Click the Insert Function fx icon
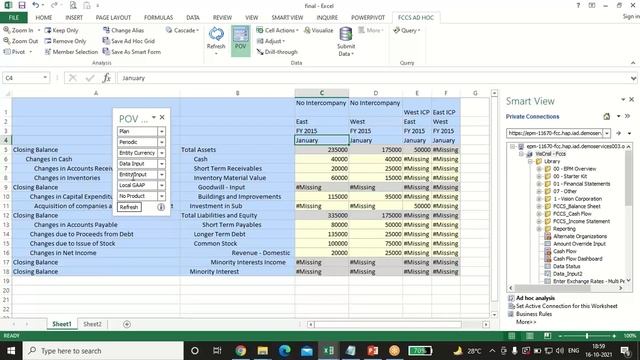This screenshot has width=640, height=360. coord(107,78)
